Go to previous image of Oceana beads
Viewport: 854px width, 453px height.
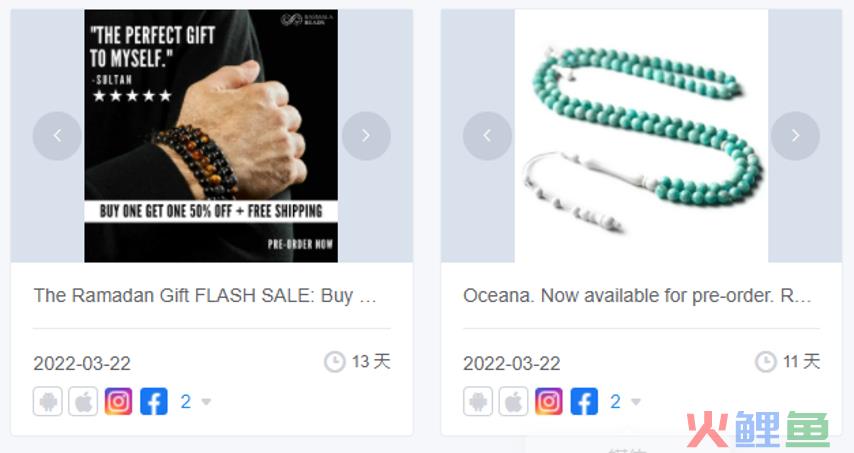(487, 136)
